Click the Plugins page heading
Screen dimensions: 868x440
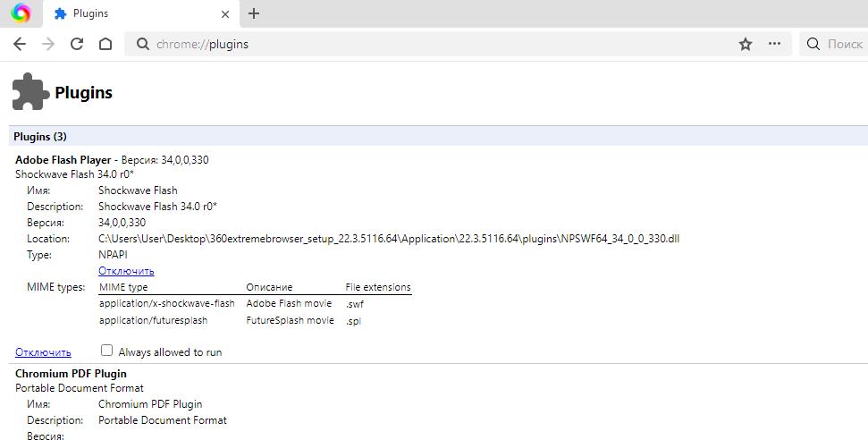(x=84, y=92)
